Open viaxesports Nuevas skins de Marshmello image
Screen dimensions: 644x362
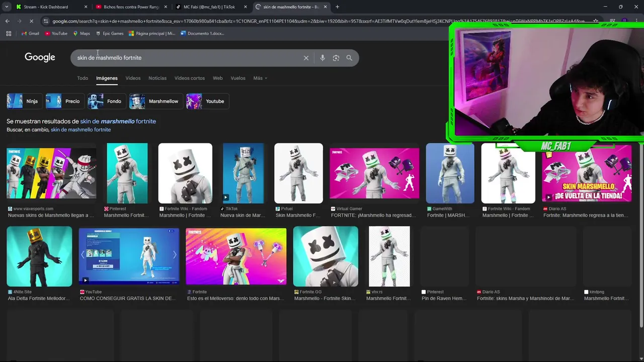click(x=51, y=173)
